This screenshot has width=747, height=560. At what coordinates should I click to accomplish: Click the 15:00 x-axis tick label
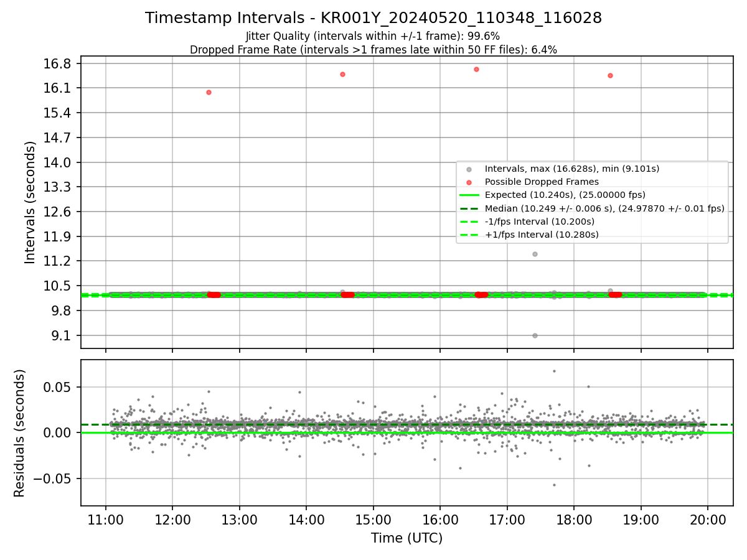click(373, 520)
